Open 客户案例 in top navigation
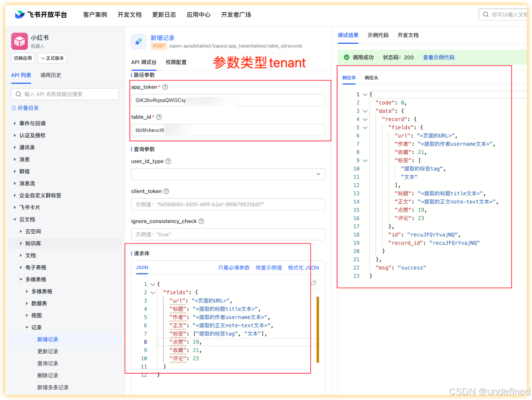532x400 pixels. coord(95,15)
